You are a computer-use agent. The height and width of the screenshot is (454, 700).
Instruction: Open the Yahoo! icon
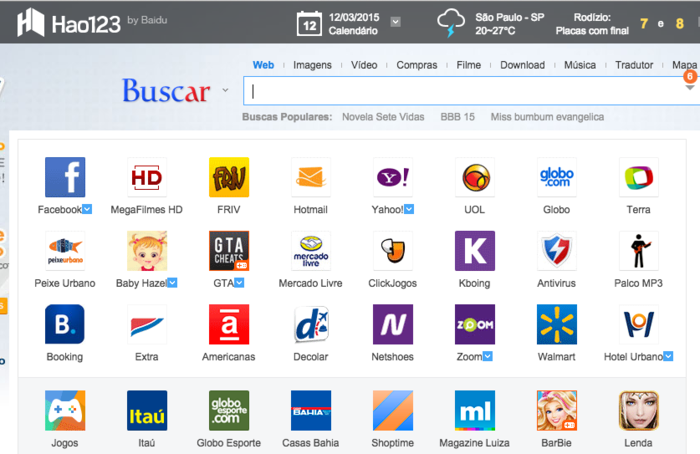[x=393, y=177]
